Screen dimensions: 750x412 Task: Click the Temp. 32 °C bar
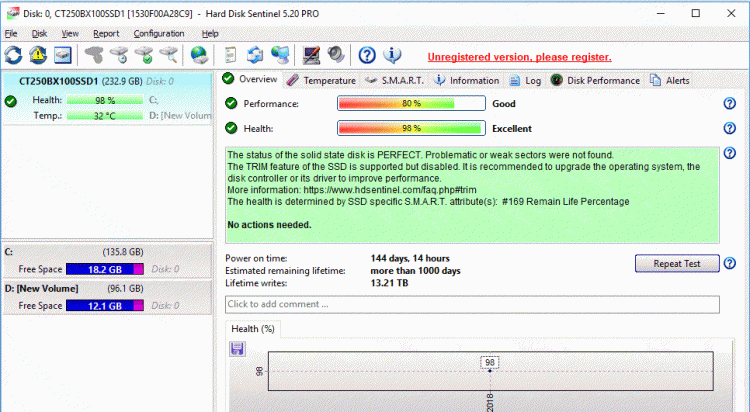(x=105, y=116)
